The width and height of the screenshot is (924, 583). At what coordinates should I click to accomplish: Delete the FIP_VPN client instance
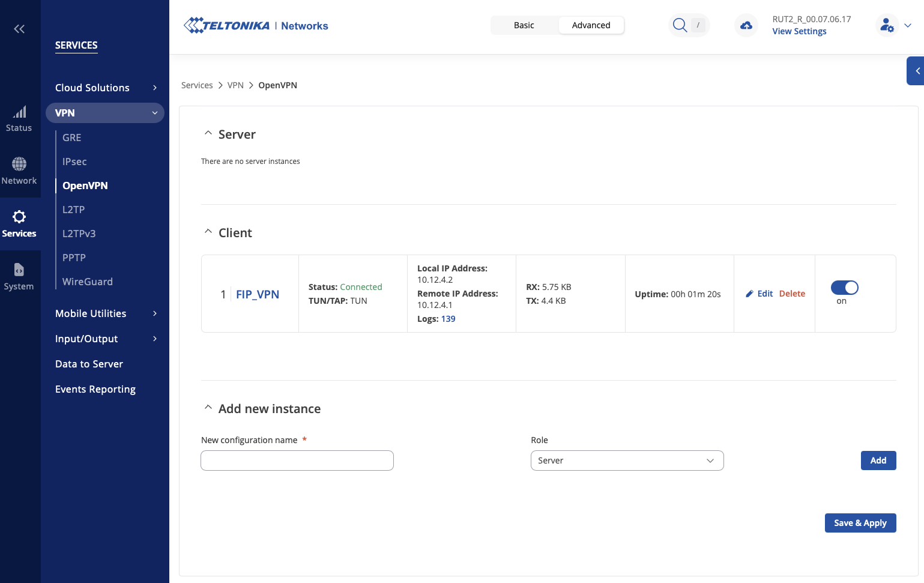tap(792, 294)
